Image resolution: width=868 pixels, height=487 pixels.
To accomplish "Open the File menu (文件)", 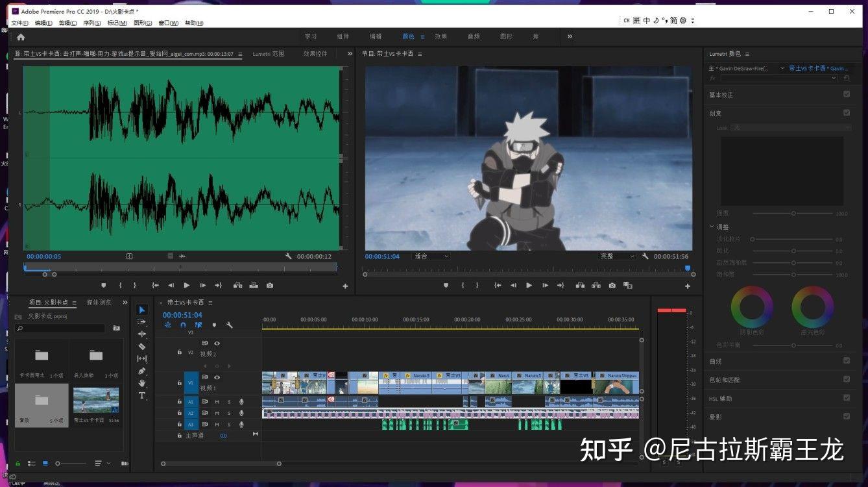I will pyautogui.click(x=20, y=23).
